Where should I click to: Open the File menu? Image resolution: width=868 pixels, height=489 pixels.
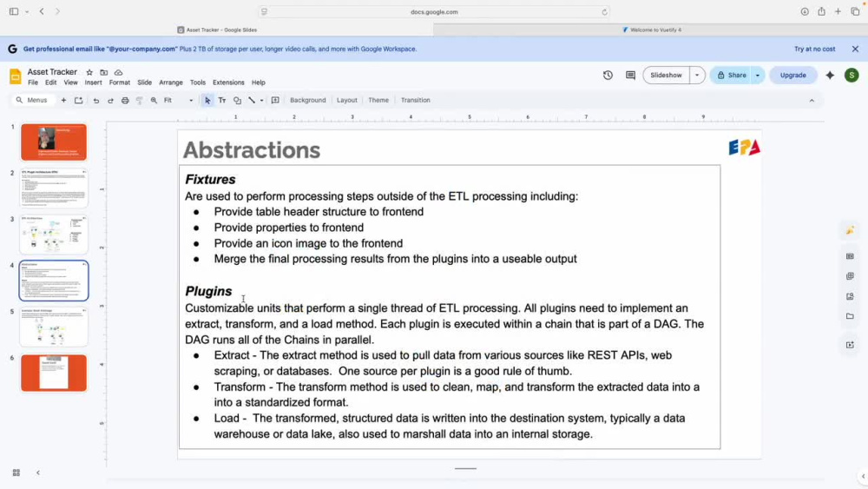[33, 83]
